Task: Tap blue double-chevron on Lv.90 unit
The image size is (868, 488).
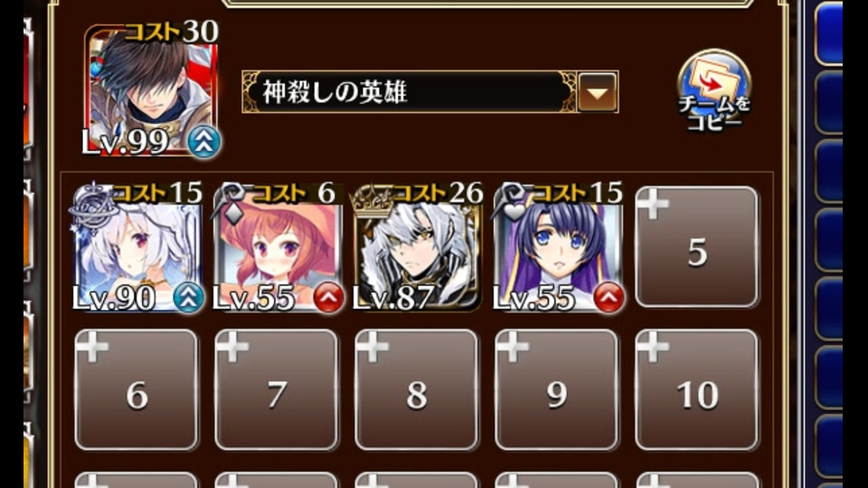Action: pos(188,297)
